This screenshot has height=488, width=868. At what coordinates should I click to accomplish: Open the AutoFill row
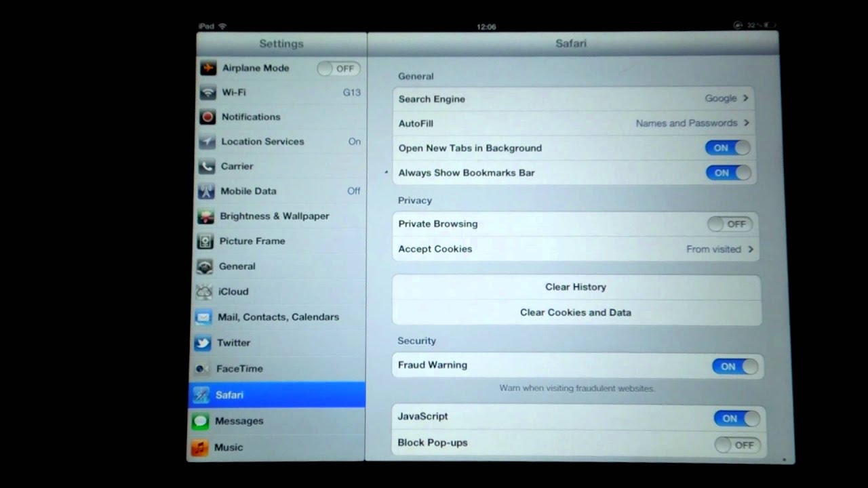(574, 123)
